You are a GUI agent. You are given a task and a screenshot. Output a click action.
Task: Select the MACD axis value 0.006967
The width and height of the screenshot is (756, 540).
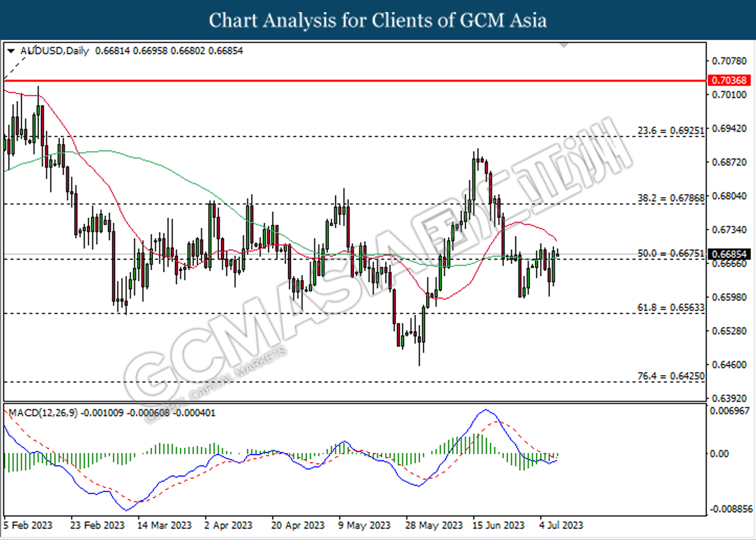point(730,411)
